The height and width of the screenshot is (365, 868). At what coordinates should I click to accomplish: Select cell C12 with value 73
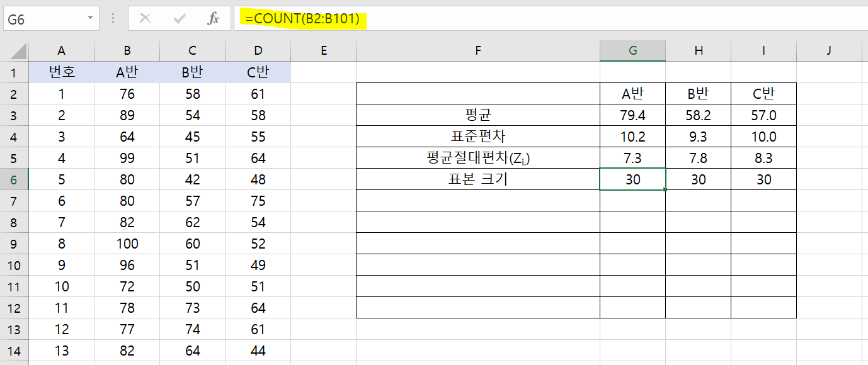193,308
